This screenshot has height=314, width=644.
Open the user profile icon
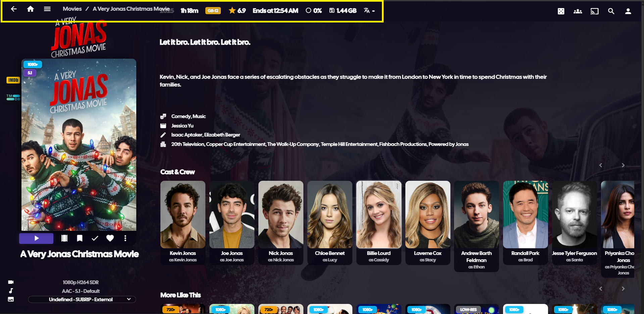pos(628,11)
